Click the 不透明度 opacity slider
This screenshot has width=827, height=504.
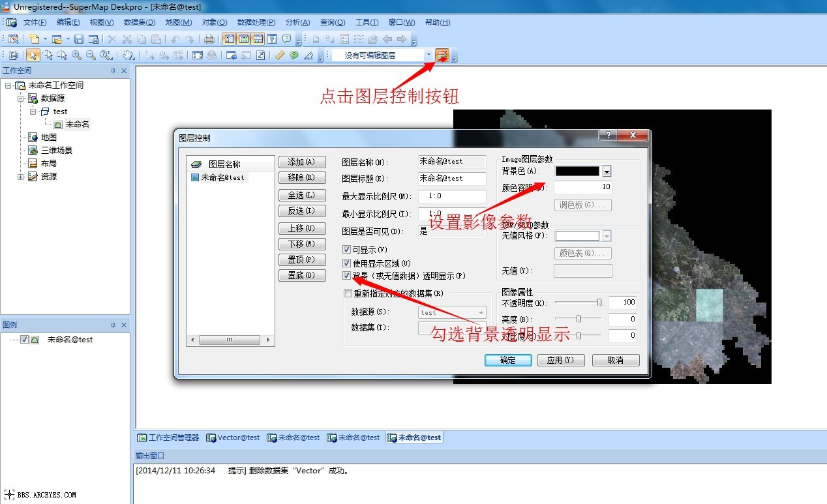pos(579,303)
